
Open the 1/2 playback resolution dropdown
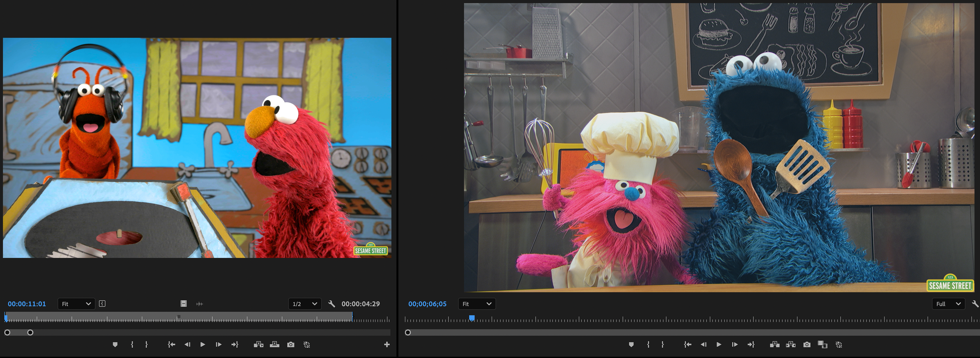[305, 304]
